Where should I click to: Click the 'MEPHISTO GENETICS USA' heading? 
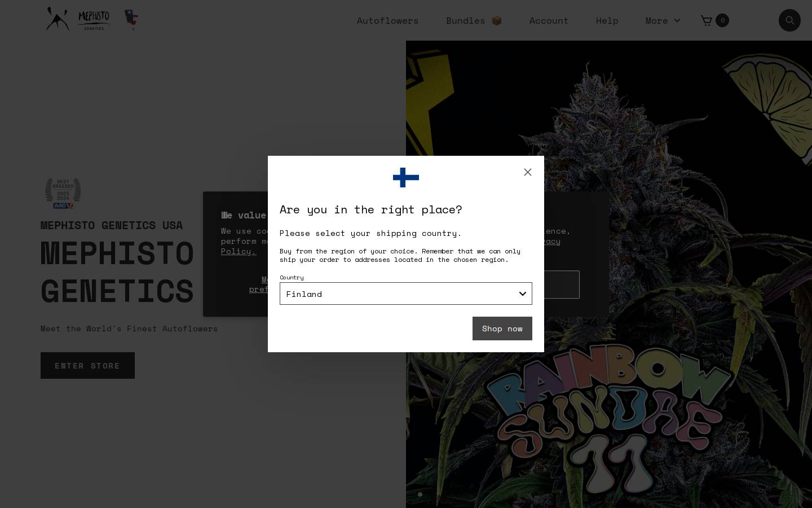[x=112, y=225]
